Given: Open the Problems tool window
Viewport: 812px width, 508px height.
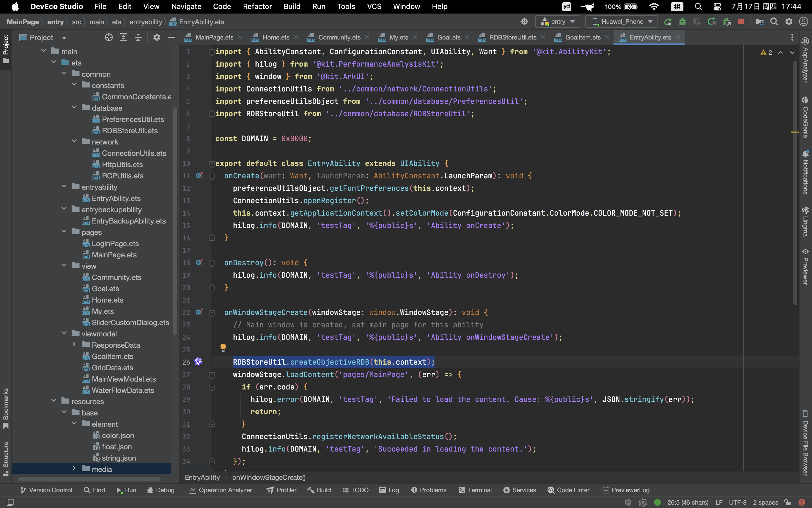Looking at the screenshot, I should (429, 490).
